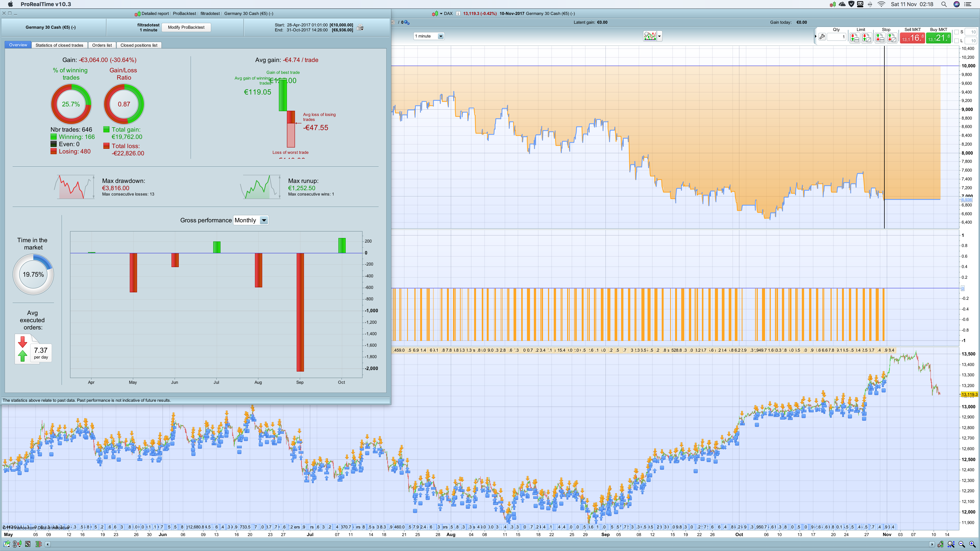
Task: Enable the S checkbox
Action: [x=956, y=32]
